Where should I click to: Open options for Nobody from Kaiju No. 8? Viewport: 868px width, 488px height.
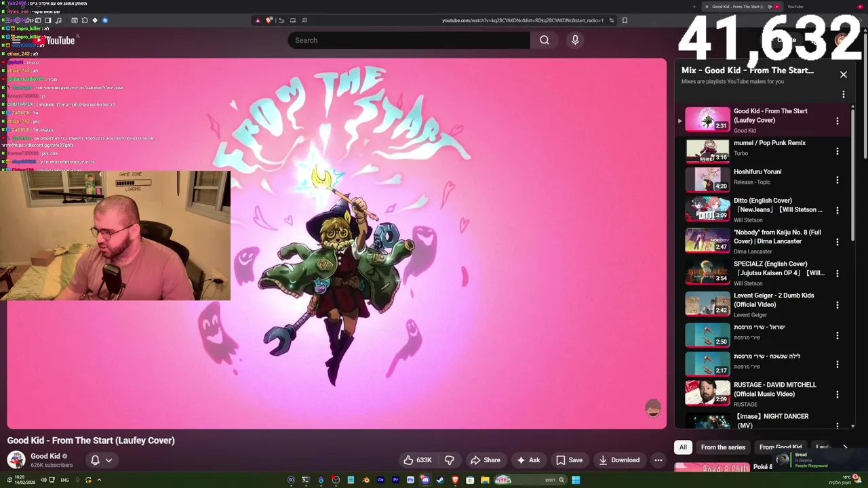837,242
